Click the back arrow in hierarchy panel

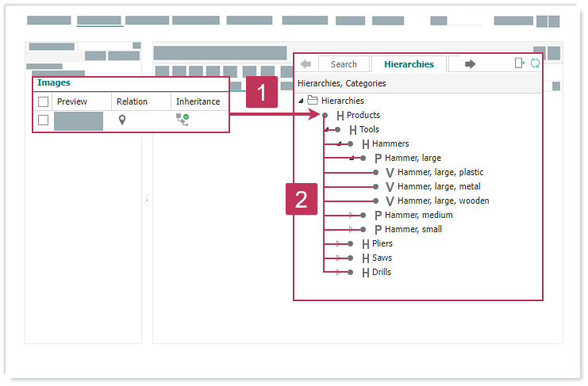coord(306,64)
